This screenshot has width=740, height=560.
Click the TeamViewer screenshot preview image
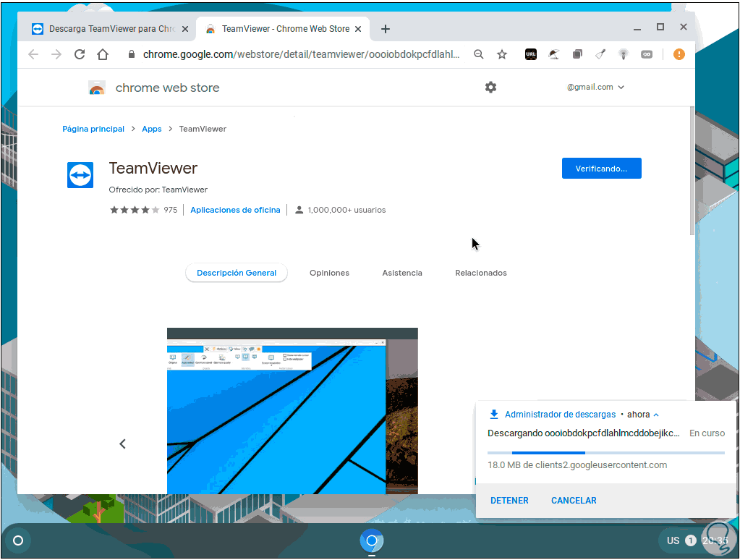(292, 411)
